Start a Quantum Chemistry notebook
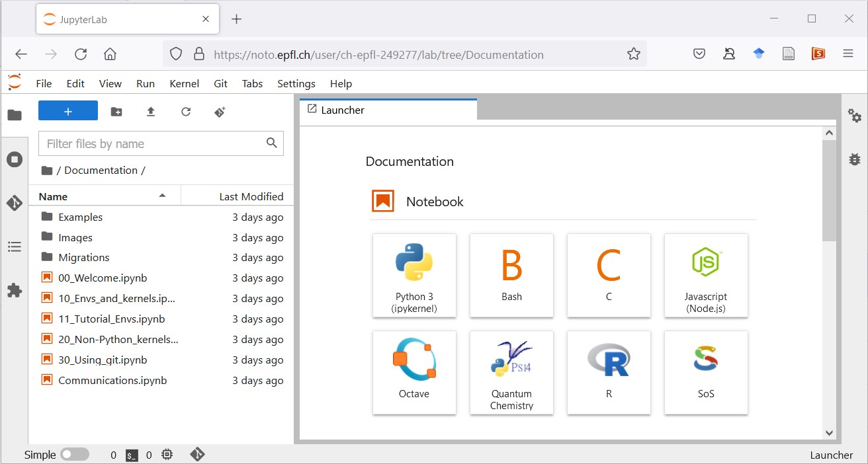 511,373
